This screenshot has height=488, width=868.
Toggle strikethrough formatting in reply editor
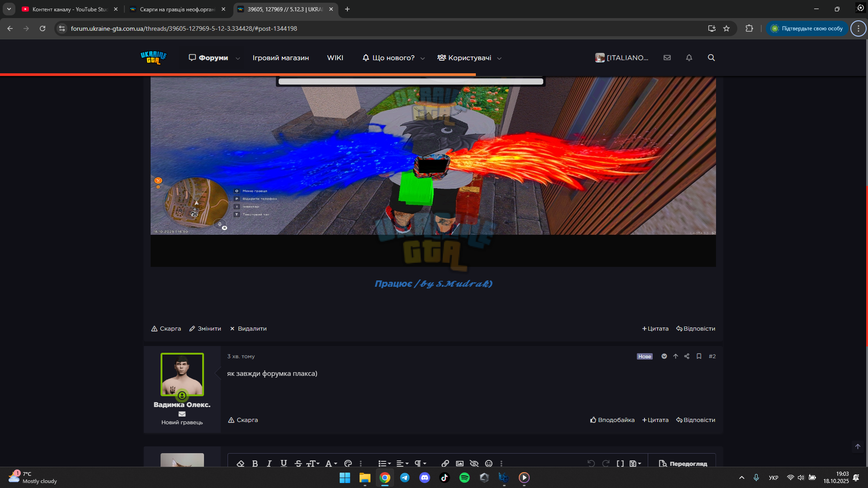click(x=298, y=464)
